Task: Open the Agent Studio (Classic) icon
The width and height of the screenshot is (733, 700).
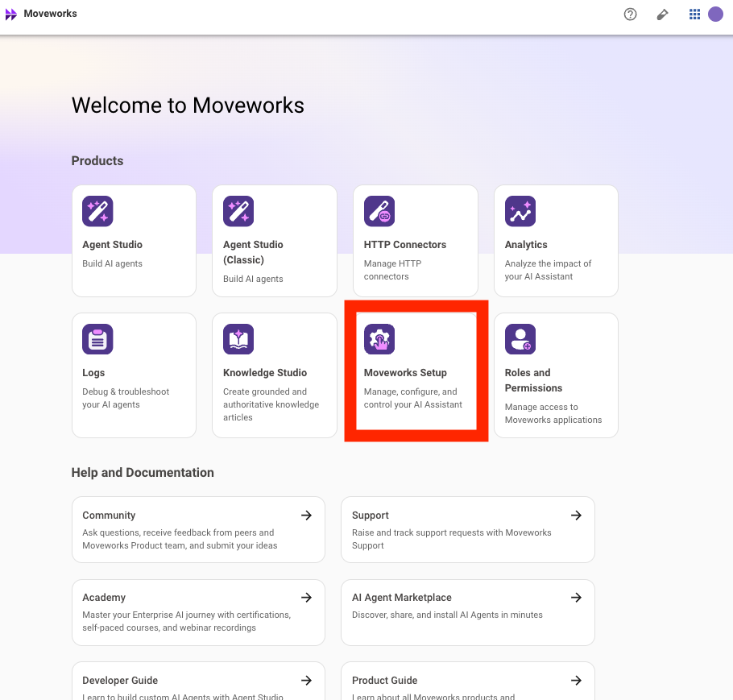Action: [x=238, y=211]
